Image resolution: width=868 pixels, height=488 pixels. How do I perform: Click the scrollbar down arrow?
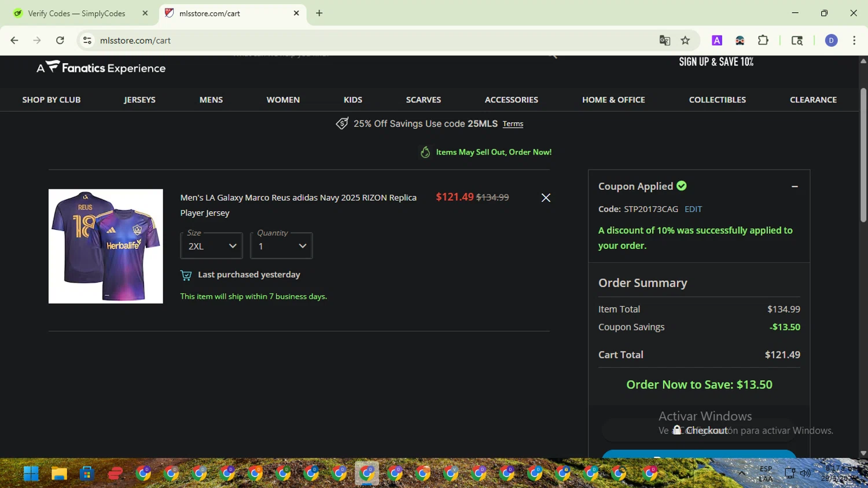click(863, 453)
